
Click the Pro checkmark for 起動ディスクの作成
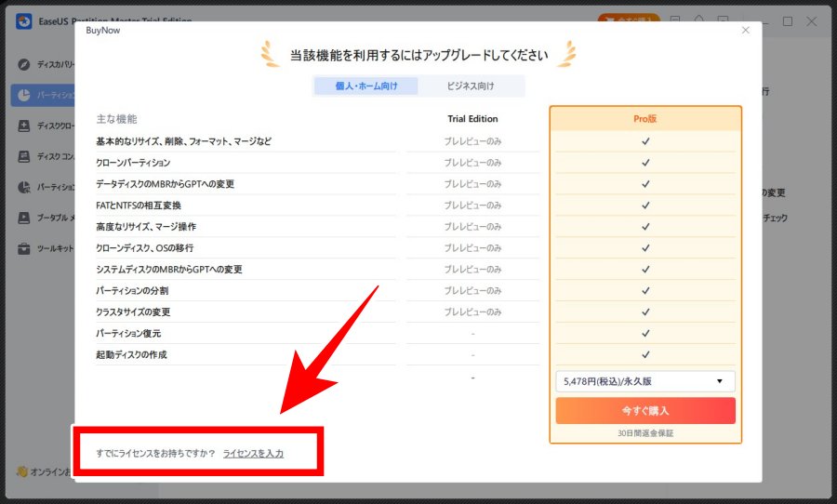pos(645,354)
